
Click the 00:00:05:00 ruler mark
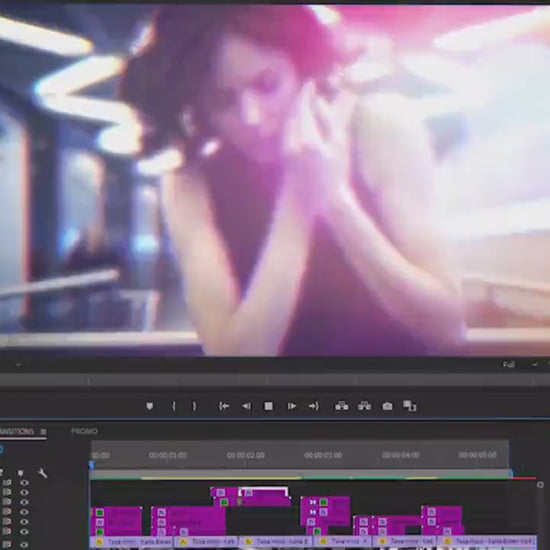[478, 455]
